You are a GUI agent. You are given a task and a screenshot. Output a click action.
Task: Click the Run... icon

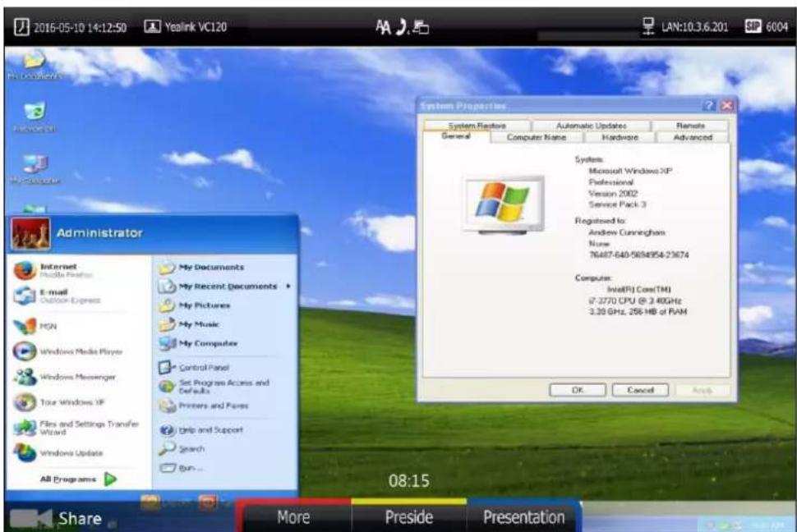[167, 467]
